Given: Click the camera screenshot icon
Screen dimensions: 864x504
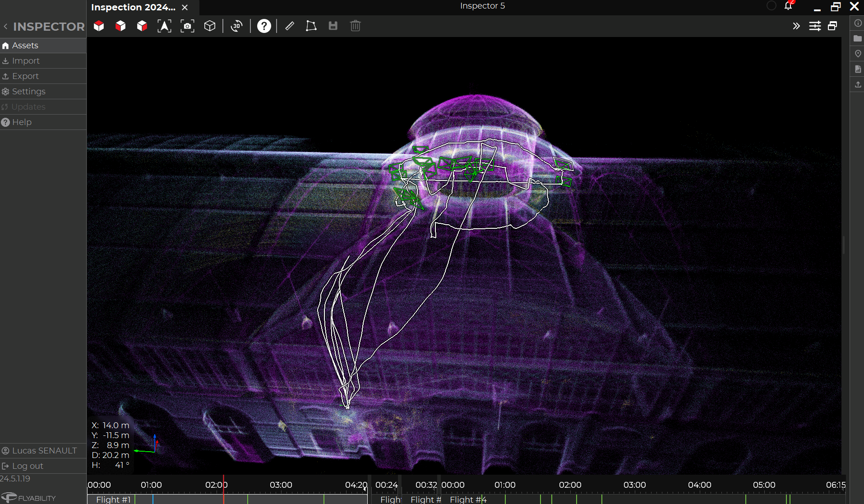Looking at the screenshot, I should [x=187, y=26].
